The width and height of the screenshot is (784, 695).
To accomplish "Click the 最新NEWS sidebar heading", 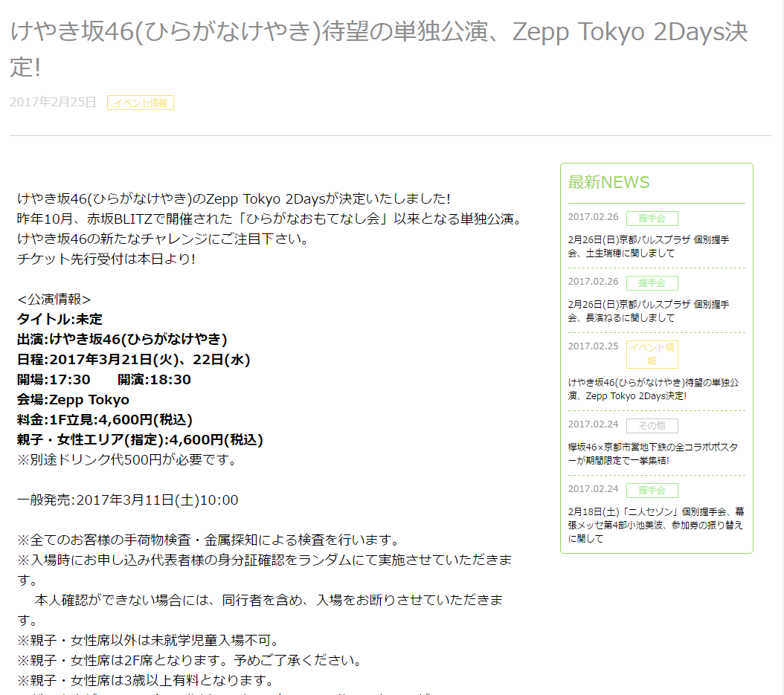I will click(608, 182).
